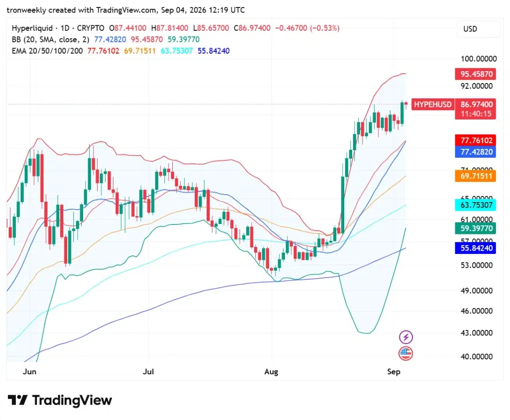Click the change value −0.46700 (−0.53%)
Viewport: 510px width, 420px height.
[x=307, y=28]
